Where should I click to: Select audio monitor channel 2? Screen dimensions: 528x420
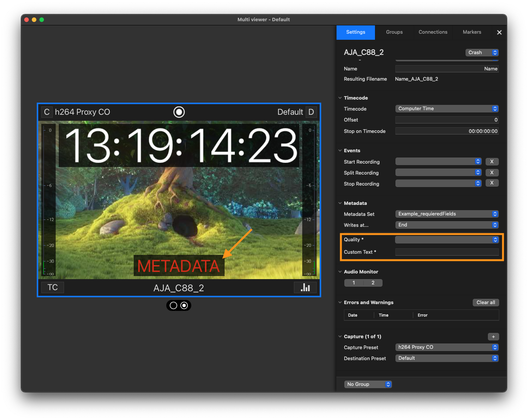click(x=373, y=283)
